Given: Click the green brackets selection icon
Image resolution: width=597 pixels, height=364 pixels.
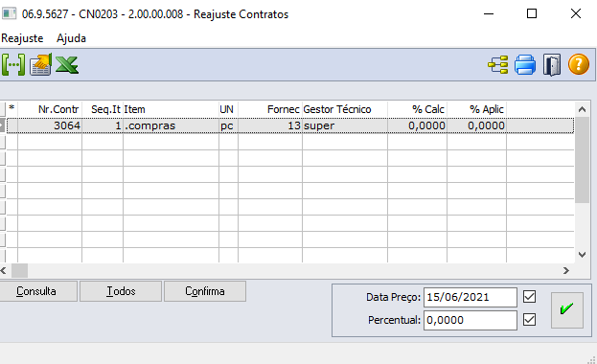Looking at the screenshot, I should coord(13,64).
